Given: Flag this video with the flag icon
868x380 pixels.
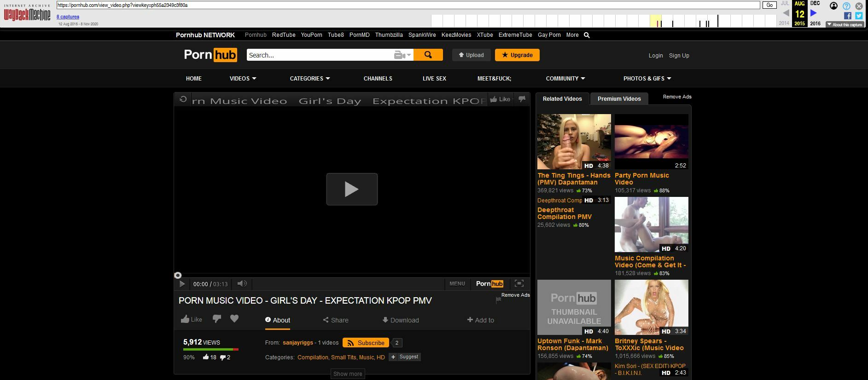Looking at the screenshot, I should click(498, 300).
